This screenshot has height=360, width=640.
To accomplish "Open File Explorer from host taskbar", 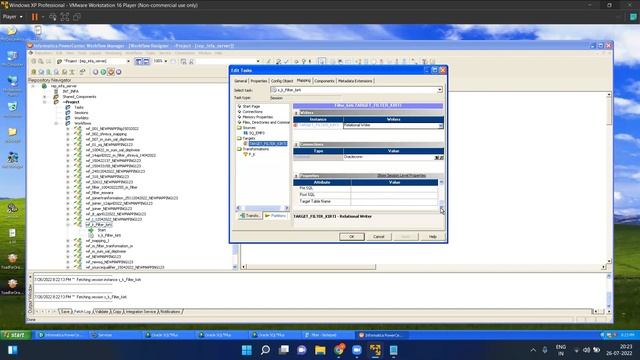I will pos(320,350).
